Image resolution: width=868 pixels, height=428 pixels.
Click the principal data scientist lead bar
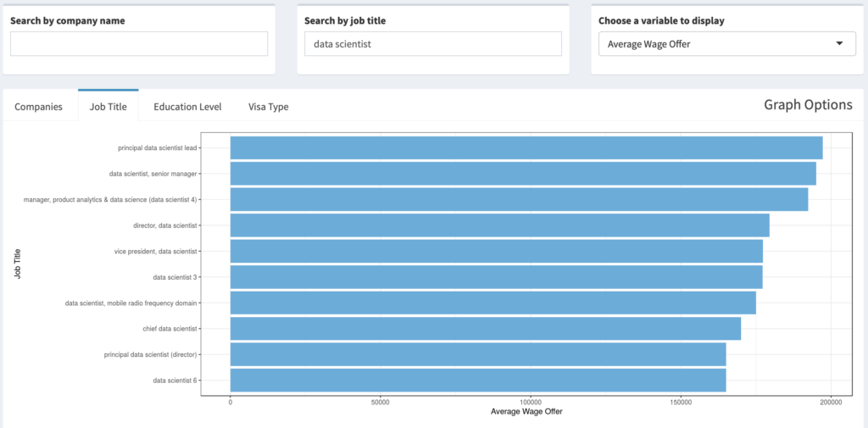526,147
